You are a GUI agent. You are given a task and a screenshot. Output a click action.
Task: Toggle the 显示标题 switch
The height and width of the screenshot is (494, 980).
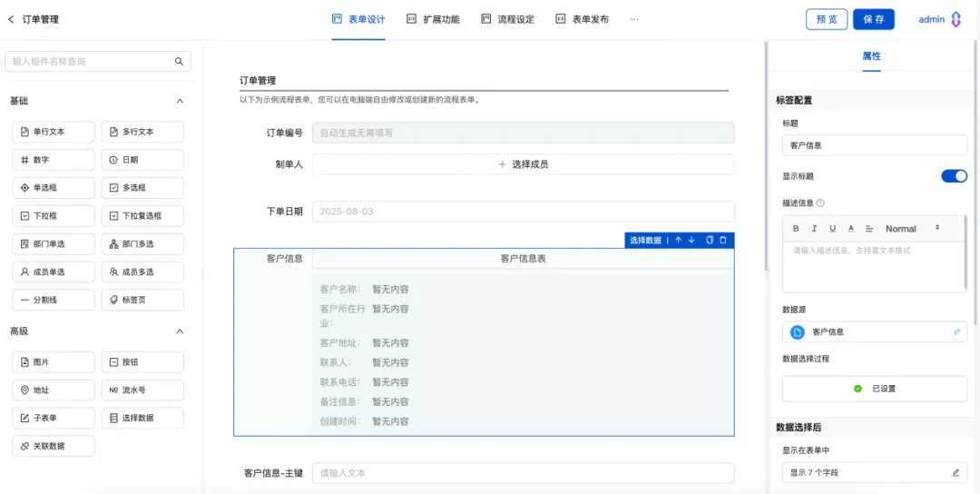(x=954, y=176)
